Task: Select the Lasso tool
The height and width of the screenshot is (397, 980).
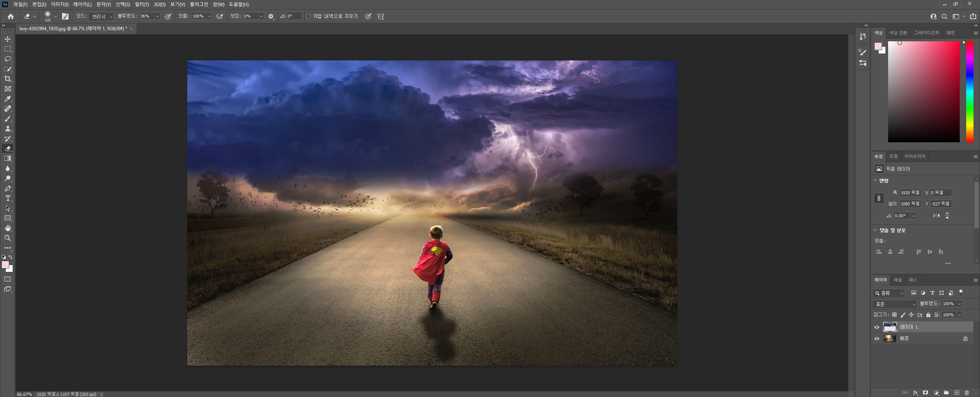Action: click(8, 59)
